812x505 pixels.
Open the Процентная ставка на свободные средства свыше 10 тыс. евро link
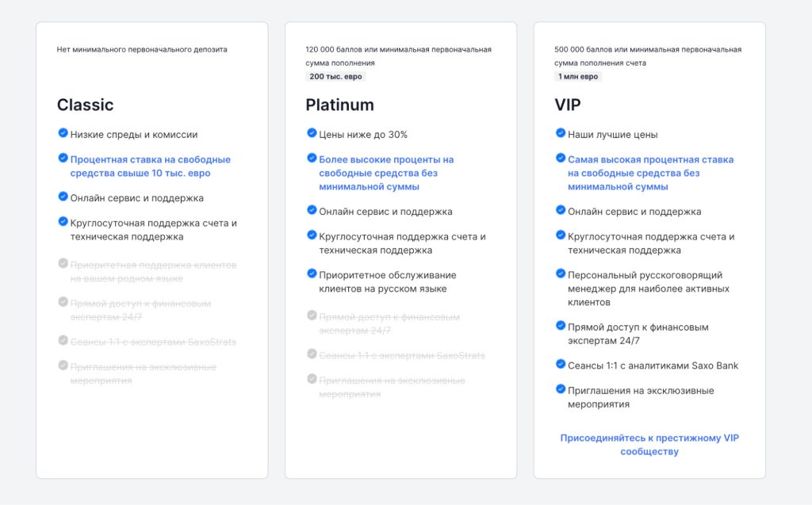(151, 166)
